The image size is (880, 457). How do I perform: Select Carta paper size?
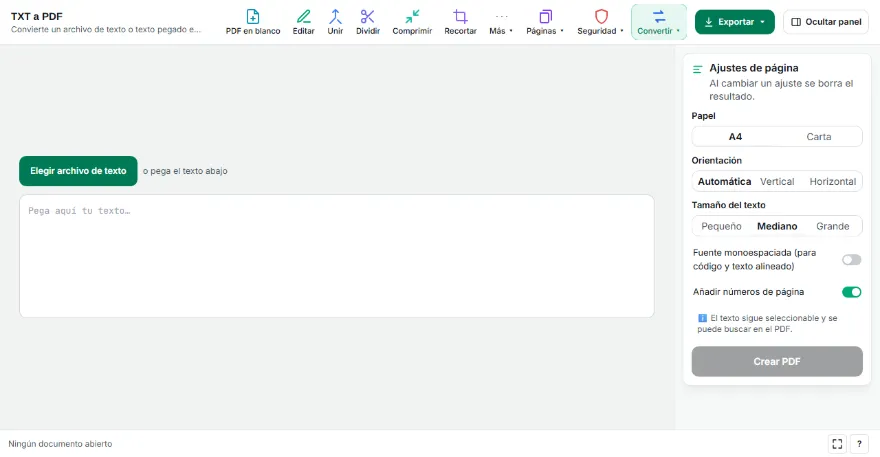(819, 136)
